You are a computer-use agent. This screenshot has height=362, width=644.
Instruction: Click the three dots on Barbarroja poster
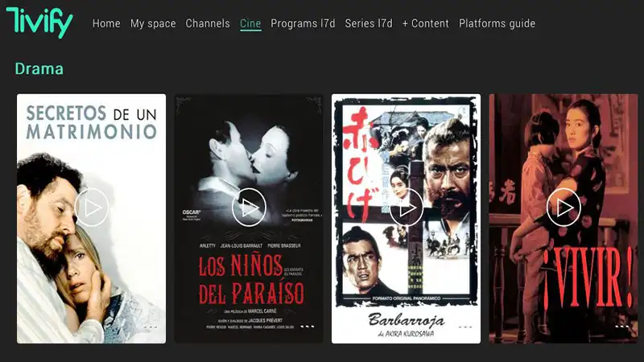coord(464,327)
